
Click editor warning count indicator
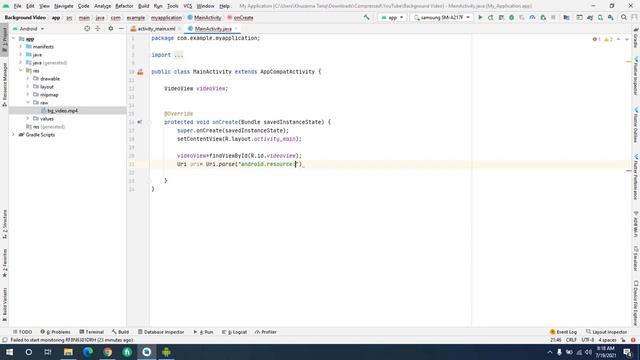click(x=608, y=39)
